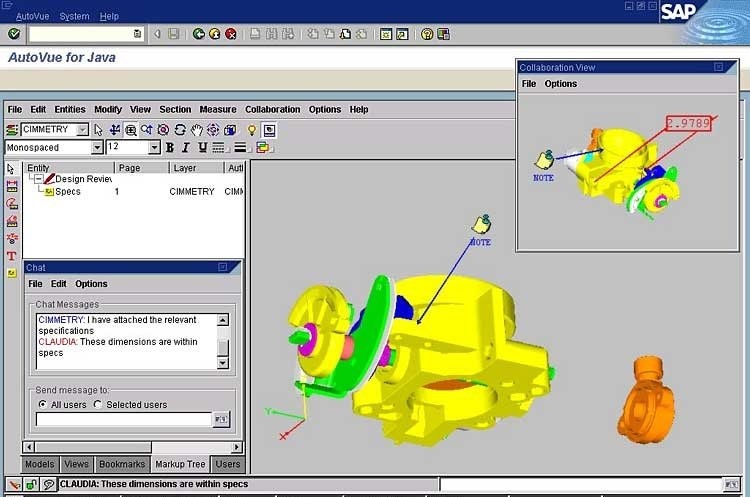Click the green padlock icon in status bar
The height and width of the screenshot is (497, 750).
31,485
